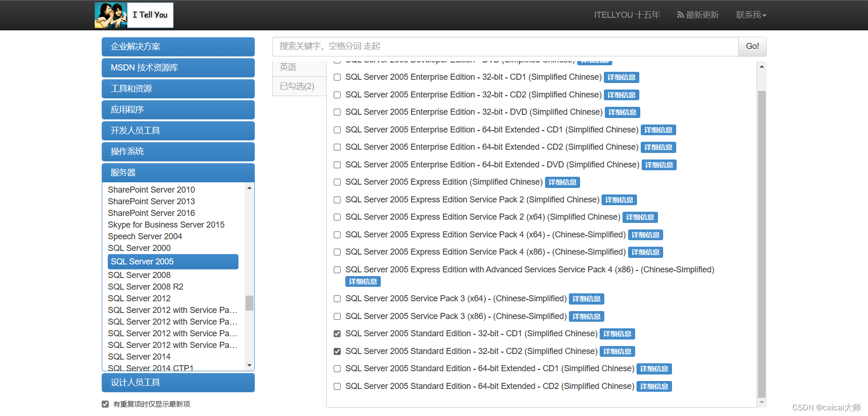Open the 联系我 dropdown menu
The image size is (868, 416).
[x=751, y=15]
